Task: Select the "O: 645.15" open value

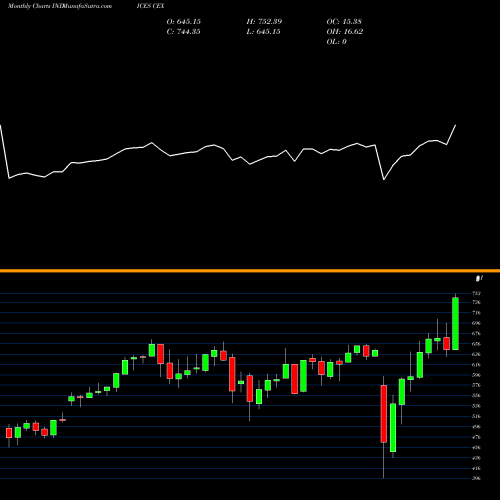Action: point(184,22)
